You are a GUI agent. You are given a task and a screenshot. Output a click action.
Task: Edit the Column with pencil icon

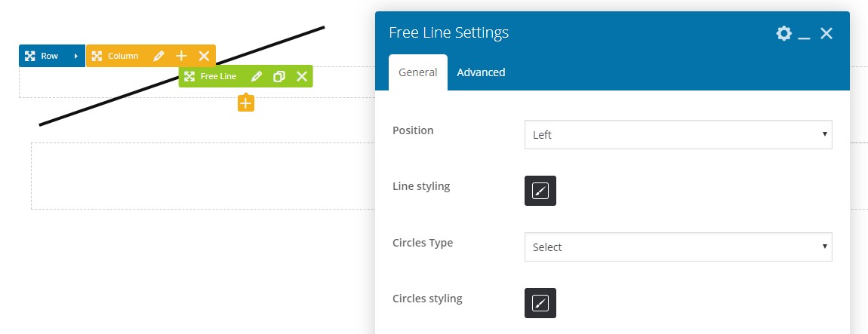click(159, 56)
